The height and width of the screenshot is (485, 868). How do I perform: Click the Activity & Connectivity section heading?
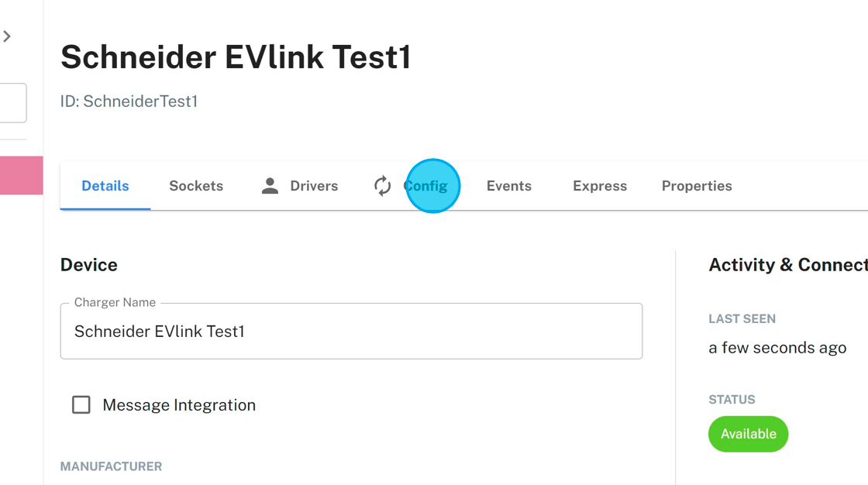click(787, 265)
